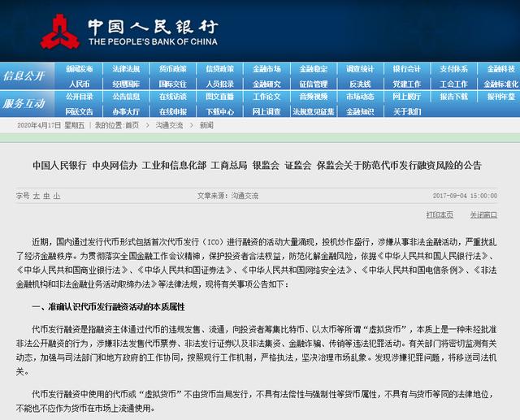The image size is (520, 420).
Task: Click the 服务互动 section header
Action: [24, 104]
